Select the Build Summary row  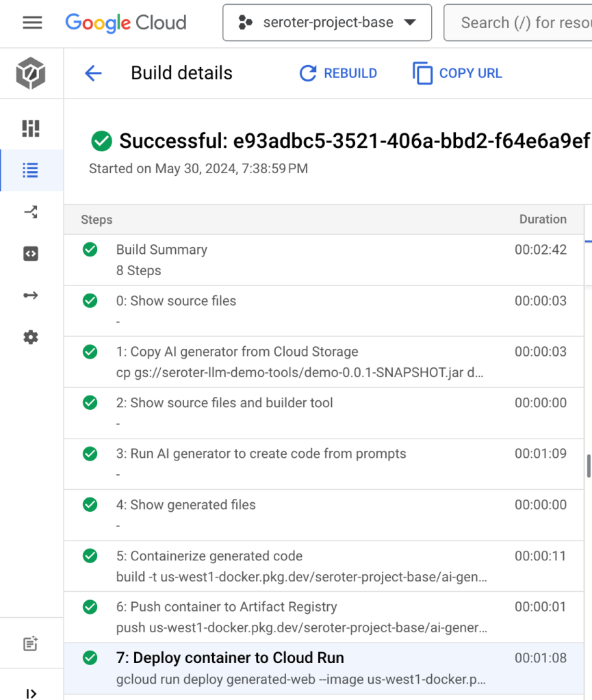click(323, 260)
